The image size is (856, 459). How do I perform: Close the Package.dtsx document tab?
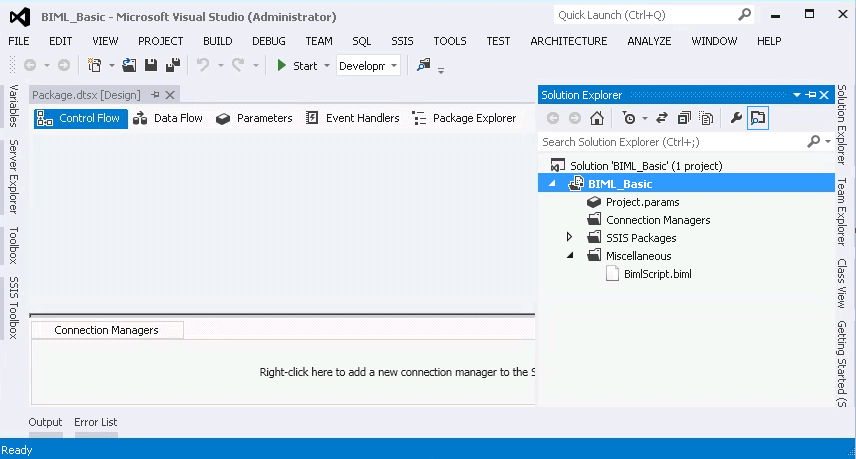click(x=170, y=95)
